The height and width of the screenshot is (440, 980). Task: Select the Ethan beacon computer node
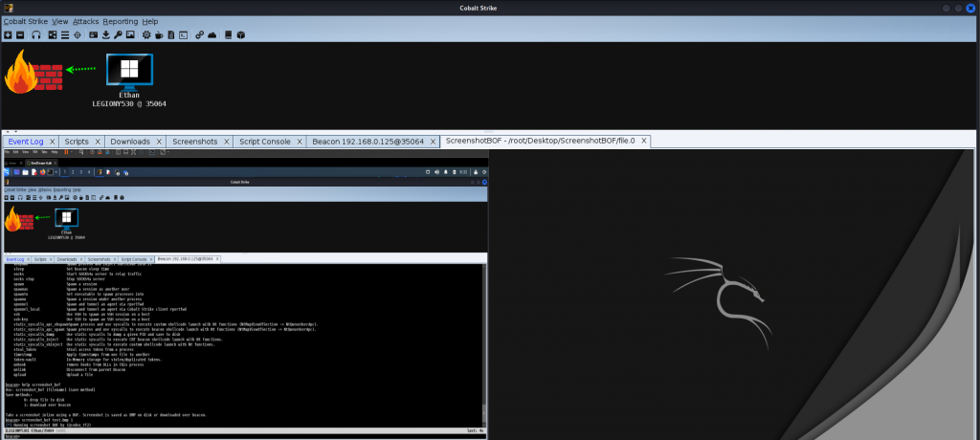click(129, 74)
